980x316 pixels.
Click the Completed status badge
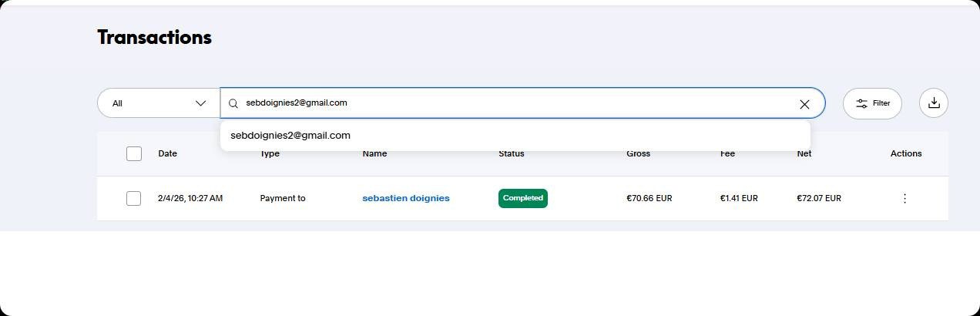(x=523, y=198)
